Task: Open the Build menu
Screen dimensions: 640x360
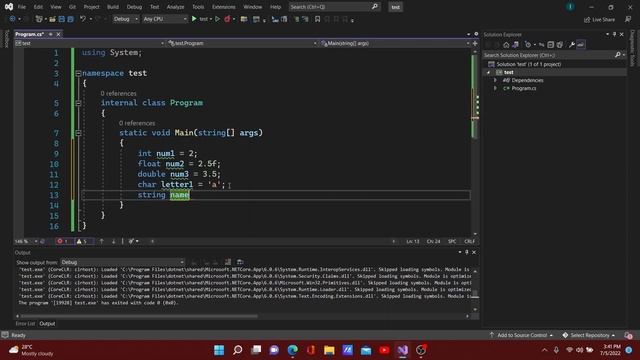Action: point(113,7)
